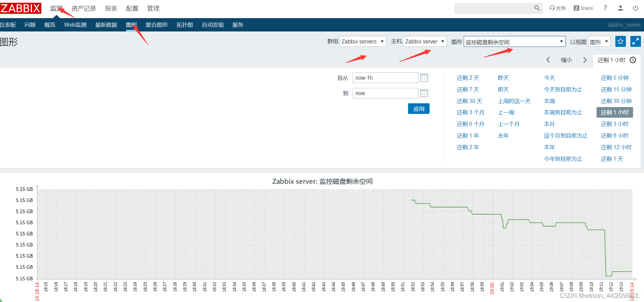
Task: Click the 自从 now-1h input field
Action: pos(385,78)
